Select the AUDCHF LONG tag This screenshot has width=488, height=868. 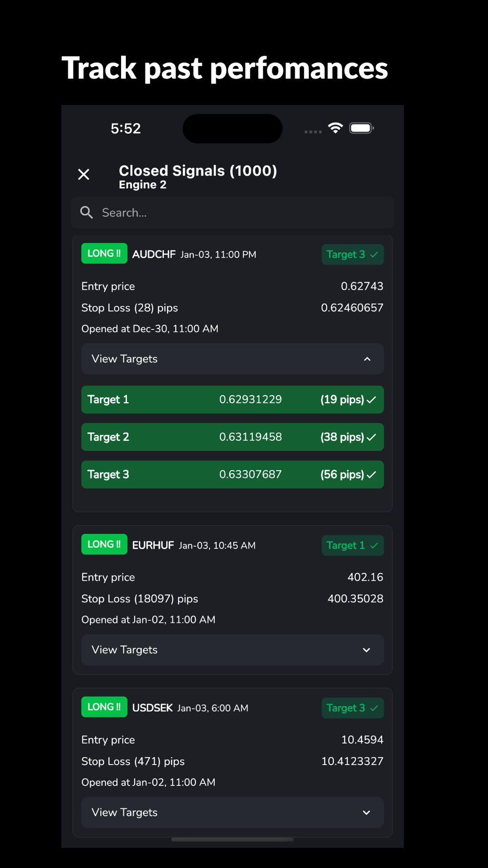click(104, 253)
